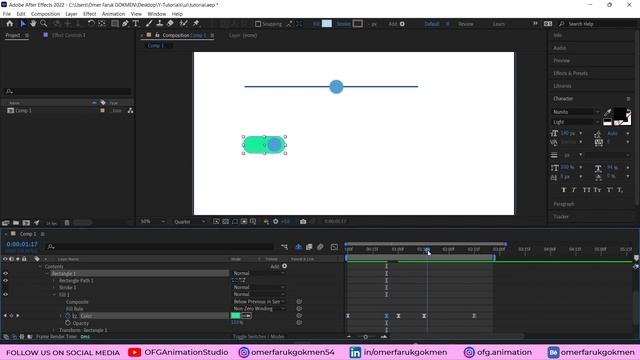Click the Composition Mini-Flowchart icon in timeline
Screen dimensions: 640x360
[x=284, y=247]
